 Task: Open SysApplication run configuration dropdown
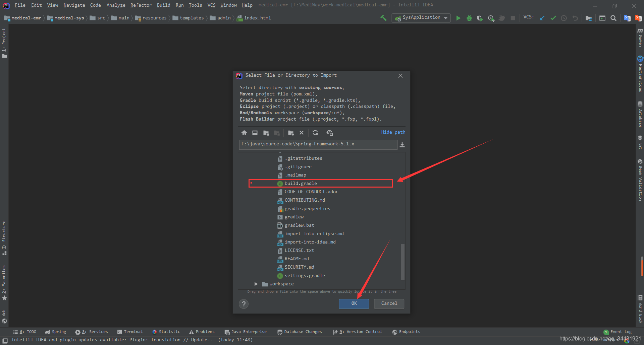pyautogui.click(x=421, y=18)
